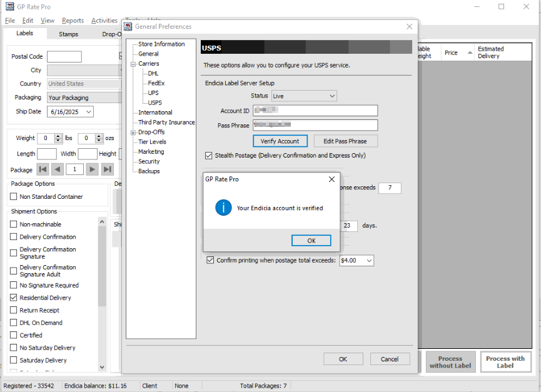Check the Non-machinable shipment option
The width and height of the screenshot is (541, 392).
pyautogui.click(x=14, y=224)
